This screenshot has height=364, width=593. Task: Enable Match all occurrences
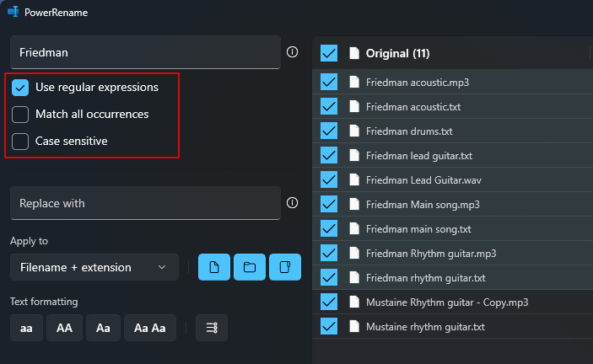tap(20, 115)
